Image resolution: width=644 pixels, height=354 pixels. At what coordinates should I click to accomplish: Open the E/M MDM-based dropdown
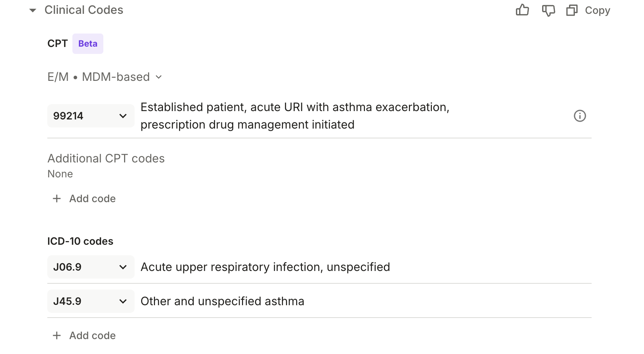point(105,77)
